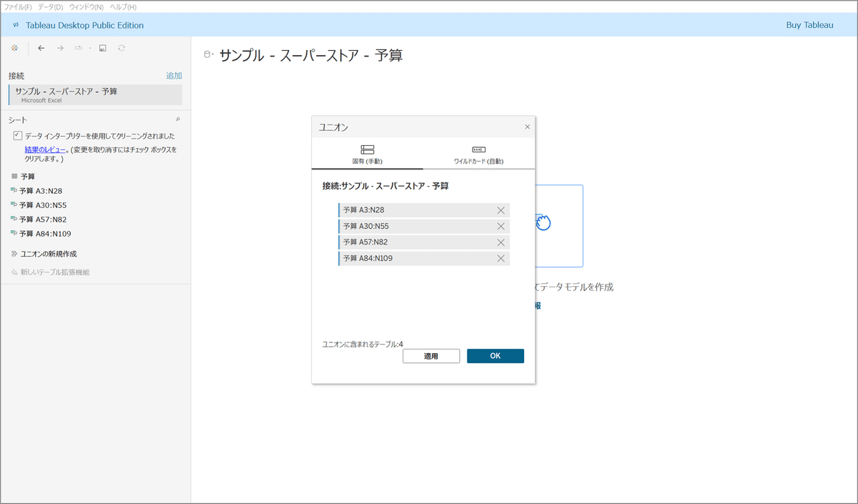Viewport: 858px width, 504px height.
Task: Select 予算 A84:N109 row in union dialog
Action: click(424, 258)
